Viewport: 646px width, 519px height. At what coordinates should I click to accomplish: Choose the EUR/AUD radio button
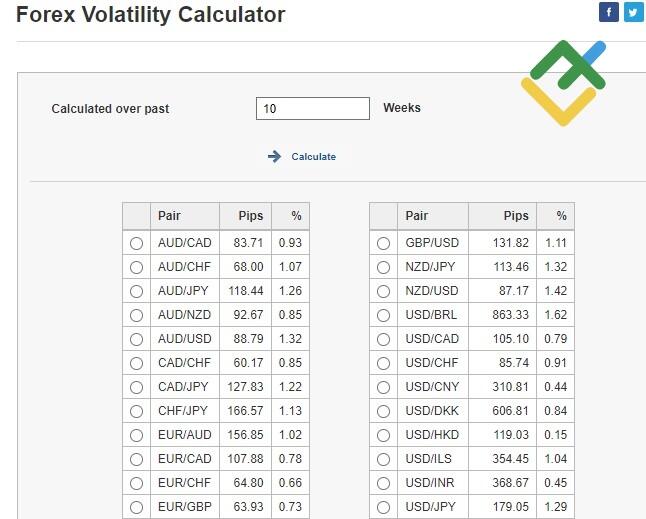click(136, 435)
